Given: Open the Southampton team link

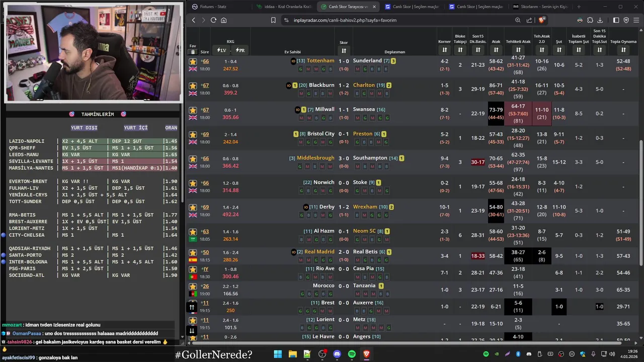Looking at the screenshot, I should pyautogui.click(x=370, y=158).
